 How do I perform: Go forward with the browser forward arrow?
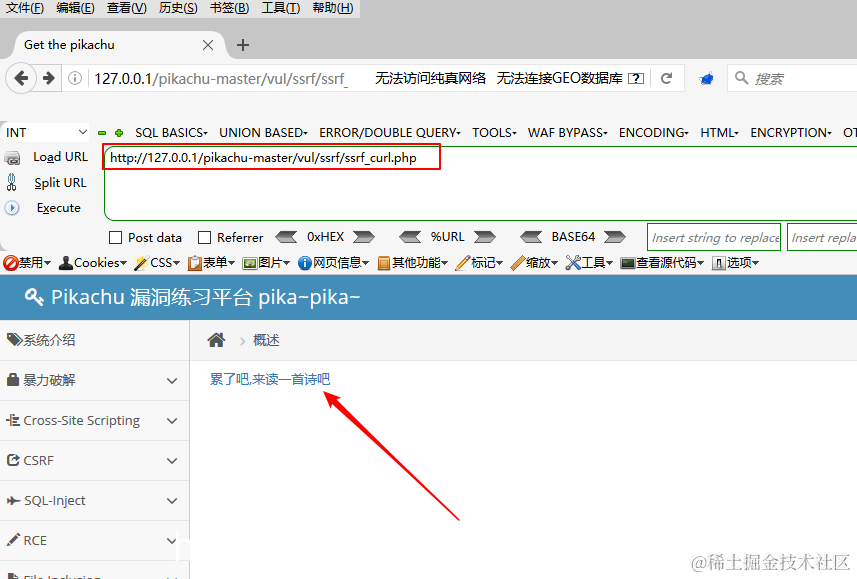(49, 78)
